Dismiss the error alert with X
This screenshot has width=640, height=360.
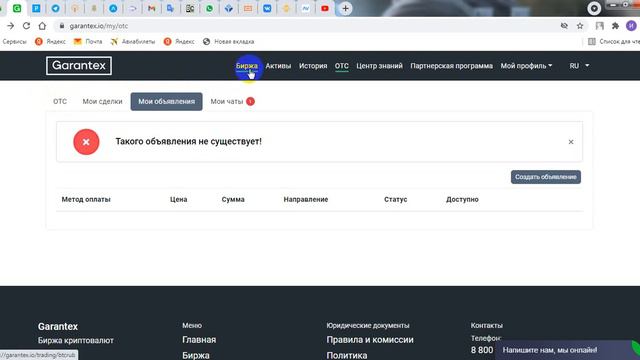click(x=571, y=142)
